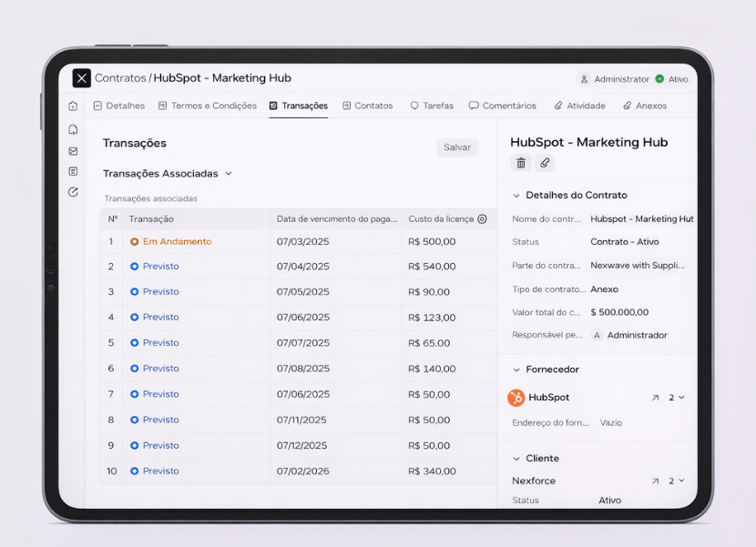Collapse the Fornecedor section
The width and height of the screenshot is (756, 547).
[x=516, y=370]
